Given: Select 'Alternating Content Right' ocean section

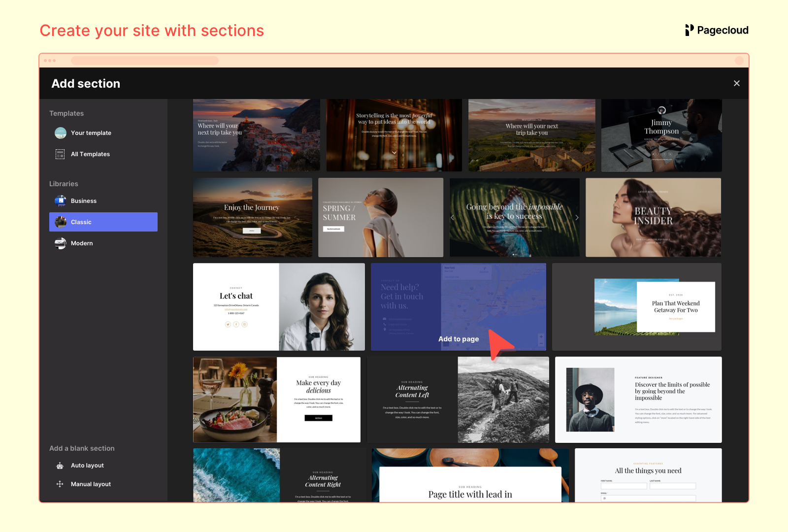Looking at the screenshot, I should point(279,475).
